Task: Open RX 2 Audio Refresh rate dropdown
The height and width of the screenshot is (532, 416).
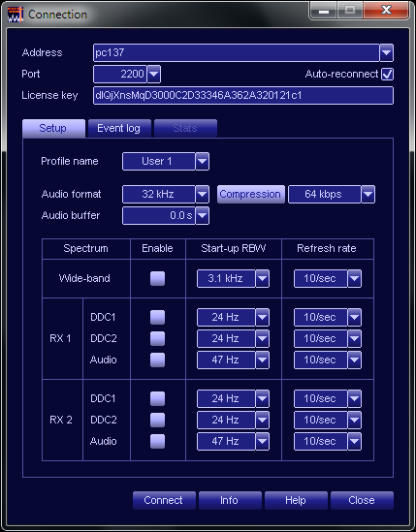Action: click(x=354, y=442)
